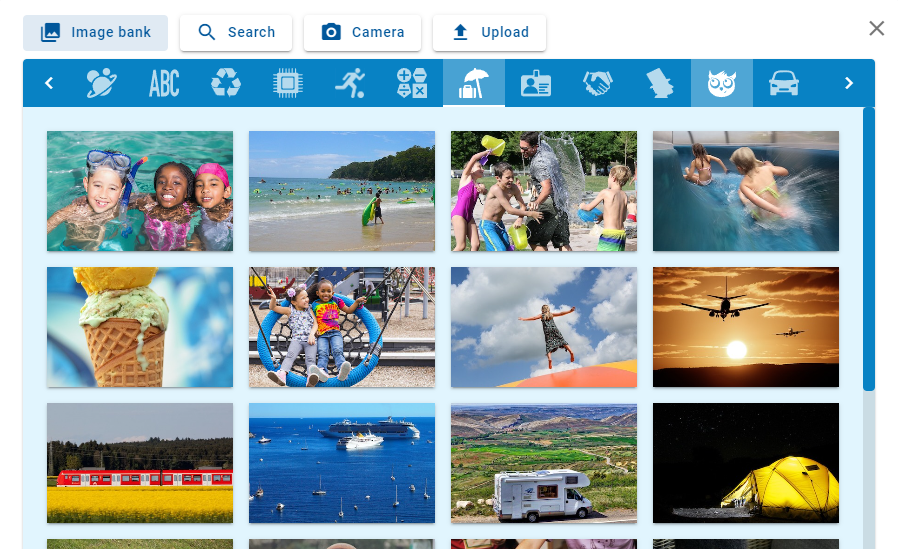Select the running sports category icon
Viewport: 898px width, 549px height.
[350, 83]
